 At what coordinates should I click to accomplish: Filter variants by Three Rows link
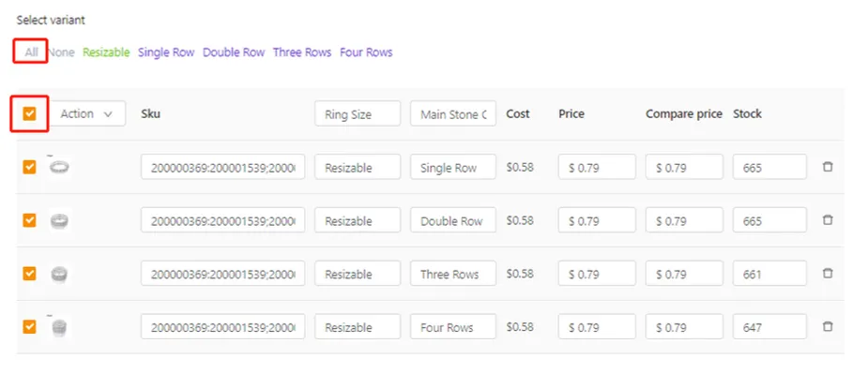(302, 52)
